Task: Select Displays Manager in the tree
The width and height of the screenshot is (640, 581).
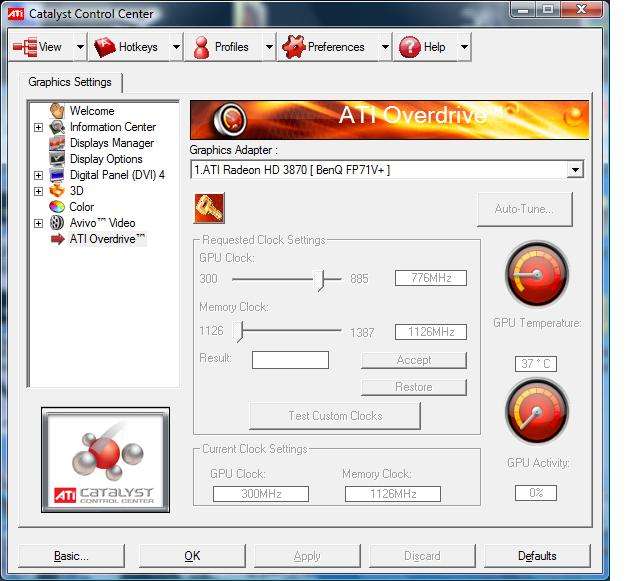Action: pos(112,143)
